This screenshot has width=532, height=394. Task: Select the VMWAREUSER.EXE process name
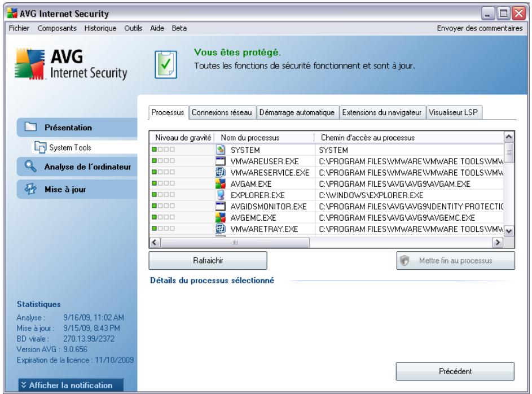pyautogui.click(x=265, y=161)
